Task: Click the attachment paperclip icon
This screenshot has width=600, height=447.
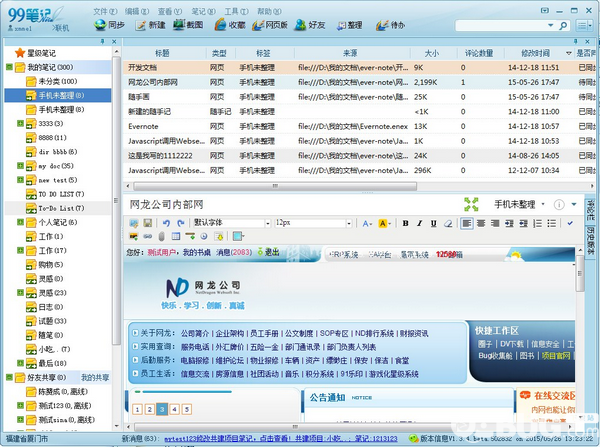Action: point(161,237)
